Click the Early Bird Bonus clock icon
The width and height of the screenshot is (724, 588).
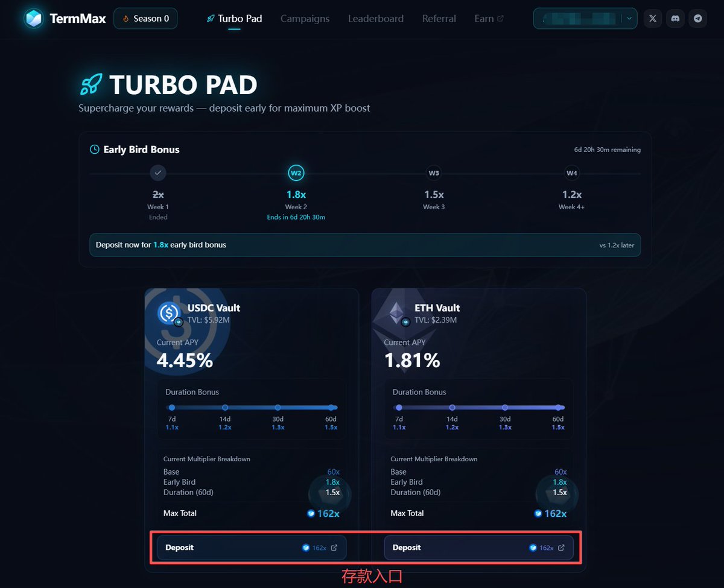tap(95, 150)
